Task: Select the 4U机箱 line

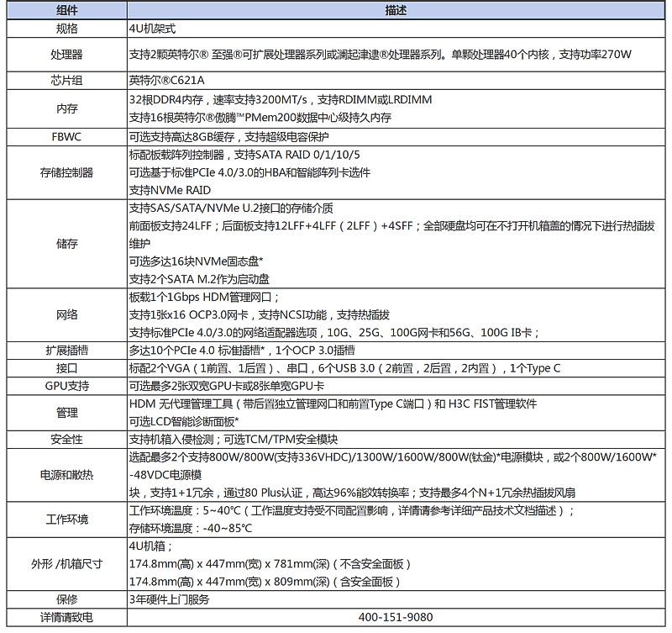Action: point(151,546)
